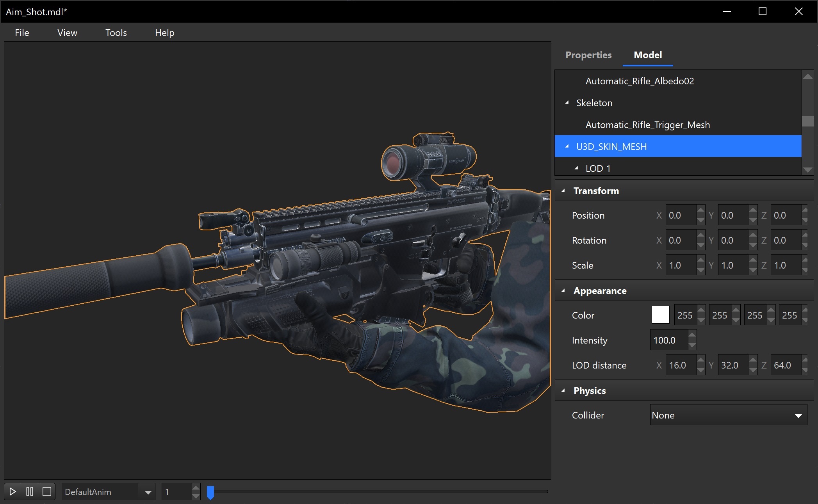This screenshot has height=504, width=818.
Task: Pause the animation playback
Action: pos(30,491)
